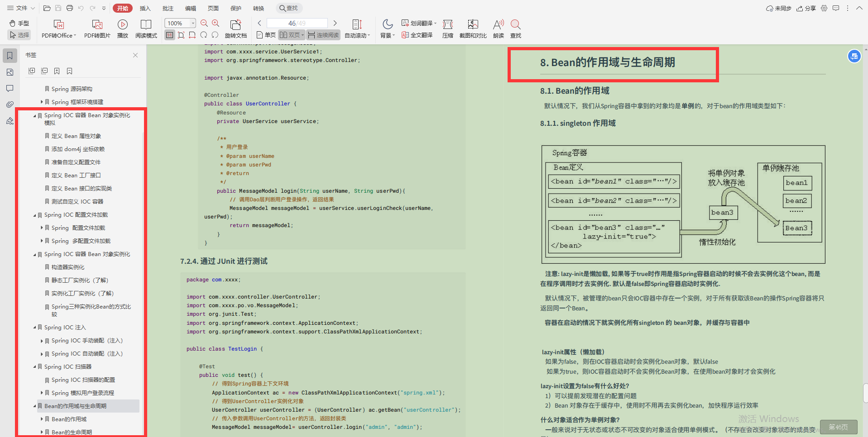Click the zoom out magnifier icon

204,23
